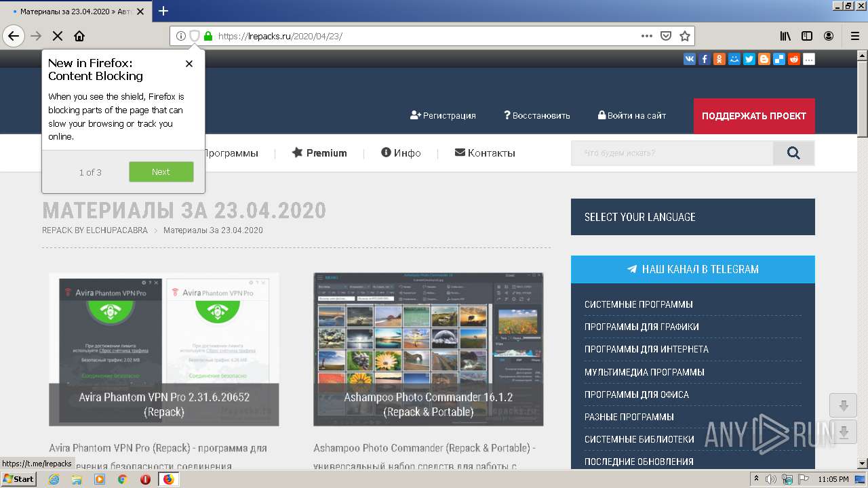Close the Content Blocking tooltip
868x488 pixels.
pos(189,64)
